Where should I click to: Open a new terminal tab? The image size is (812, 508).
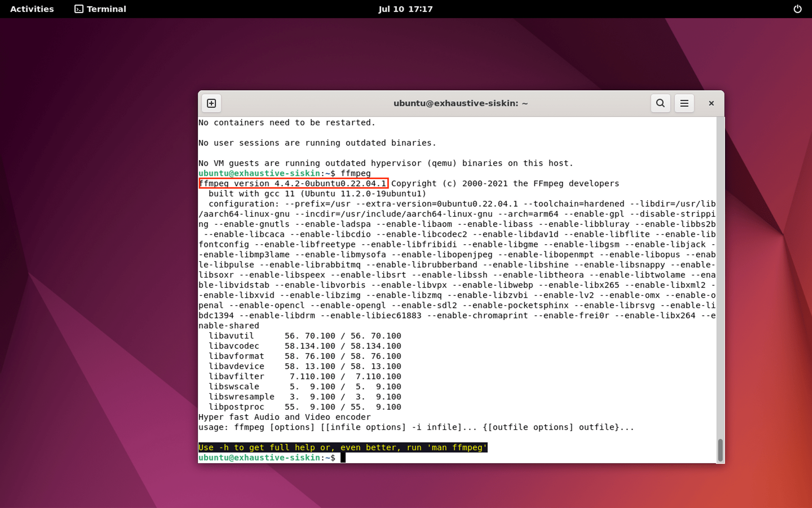tap(211, 103)
